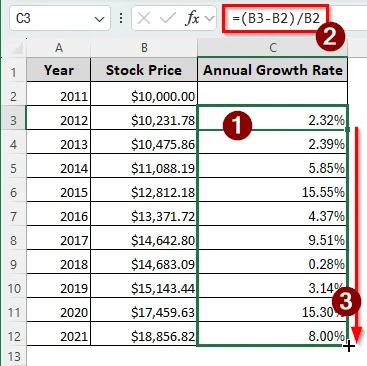
Task: Select the cell showing 2.32%
Action: click(272, 118)
